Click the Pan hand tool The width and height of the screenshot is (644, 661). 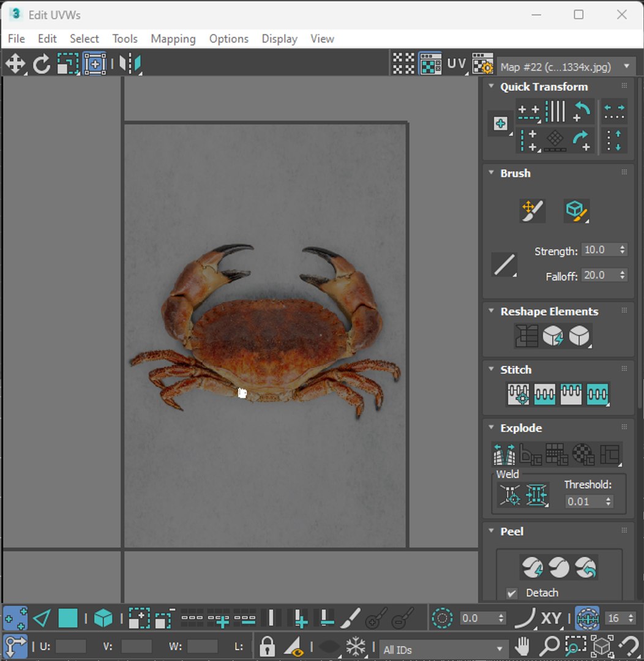tap(523, 646)
